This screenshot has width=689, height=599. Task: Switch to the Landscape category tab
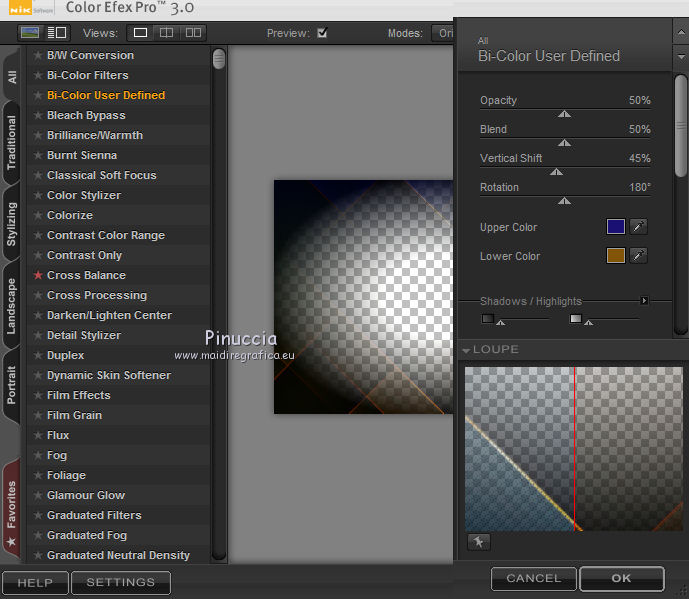[x=12, y=306]
